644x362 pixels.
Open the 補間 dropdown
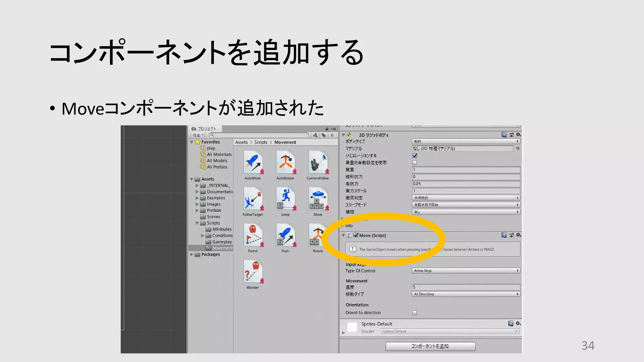pos(466,212)
